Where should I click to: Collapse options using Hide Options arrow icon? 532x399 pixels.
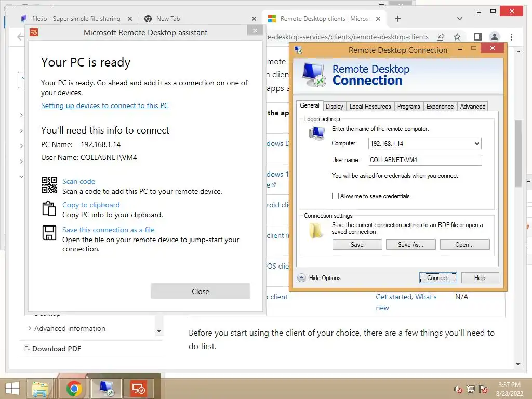click(301, 278)
